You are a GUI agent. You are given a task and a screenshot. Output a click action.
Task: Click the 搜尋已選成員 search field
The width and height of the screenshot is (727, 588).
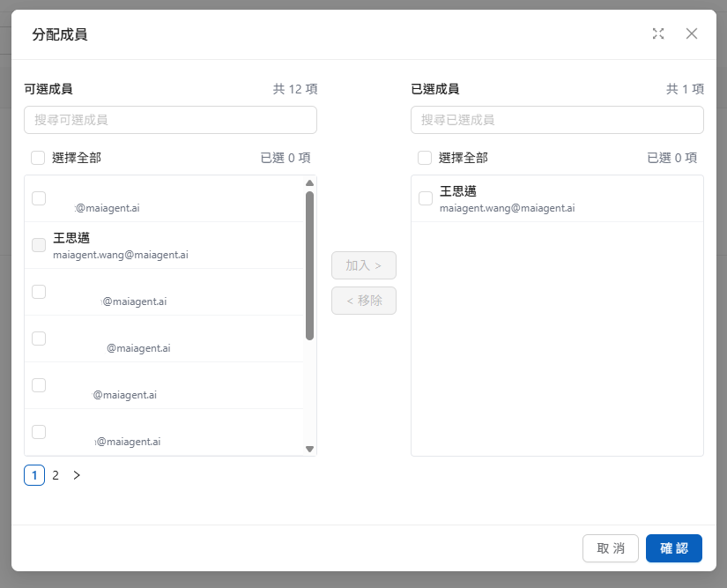(x=557, y=120)
